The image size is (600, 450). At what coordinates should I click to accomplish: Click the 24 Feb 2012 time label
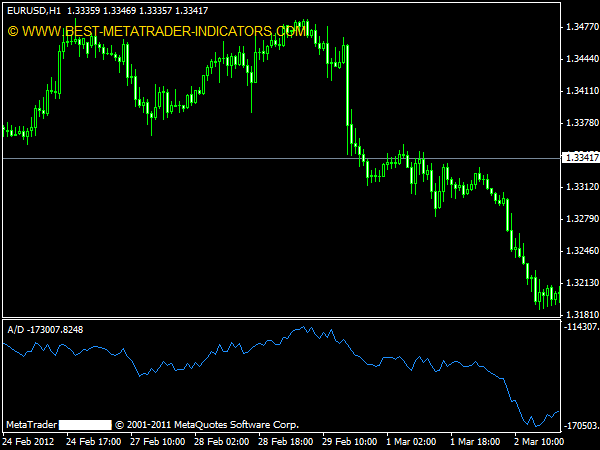coord(28,442)
